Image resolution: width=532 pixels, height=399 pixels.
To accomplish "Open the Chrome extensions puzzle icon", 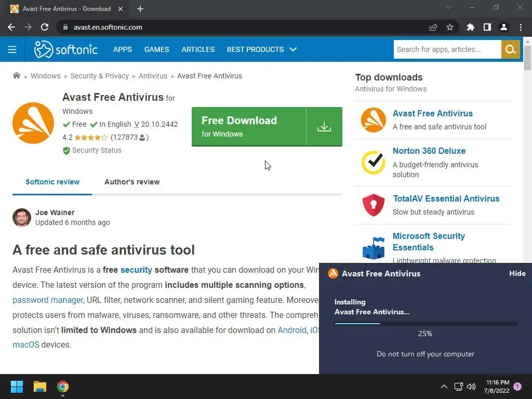I will pyautogui.click(x=471, y=27).
